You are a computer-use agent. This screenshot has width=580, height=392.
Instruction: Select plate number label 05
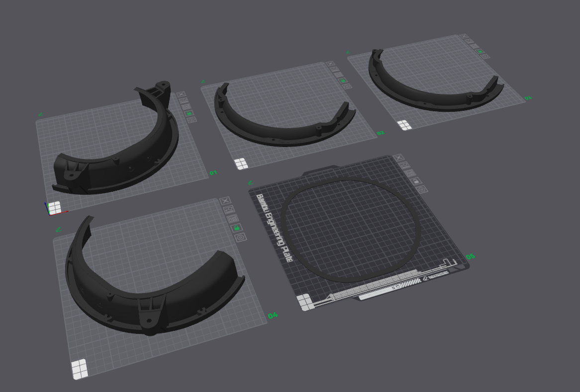pos(470,256)
